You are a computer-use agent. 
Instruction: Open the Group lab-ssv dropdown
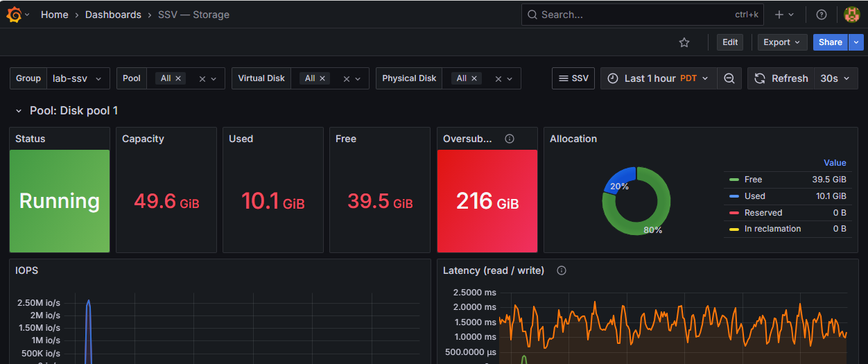point(78,78)
